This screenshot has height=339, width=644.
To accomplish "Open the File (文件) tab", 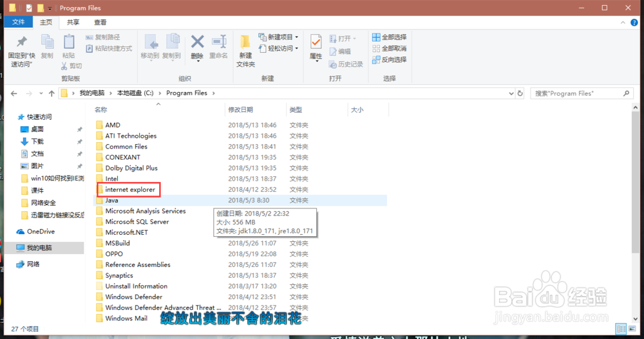I will 19,22.
